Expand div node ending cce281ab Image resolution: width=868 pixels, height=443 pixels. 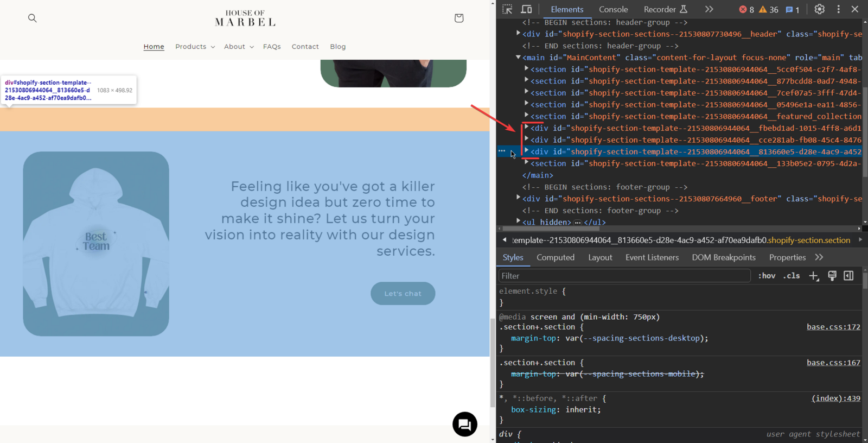(x=526, y=140)
